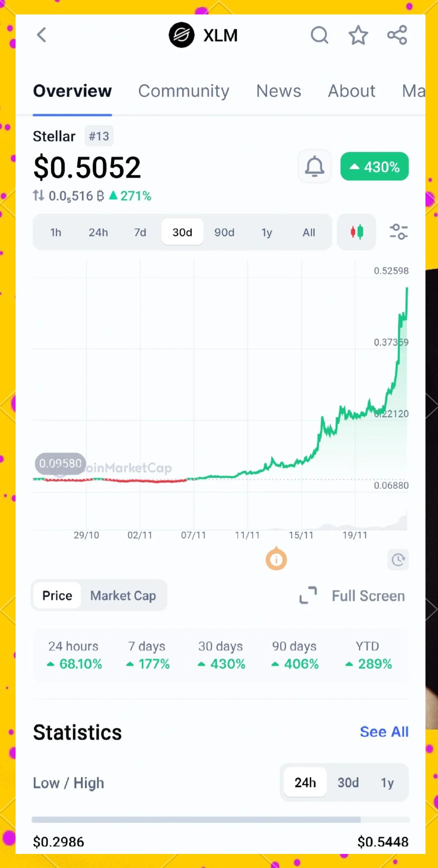
Task: Open chart settings via sliders icon
Action: 398,232
